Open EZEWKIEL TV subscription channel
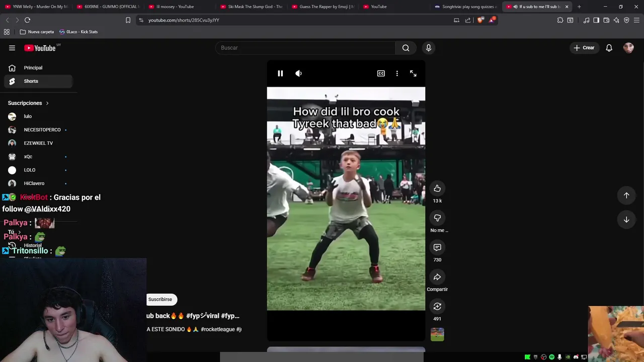This screenshot has height=362, width=644. point(38,143)
